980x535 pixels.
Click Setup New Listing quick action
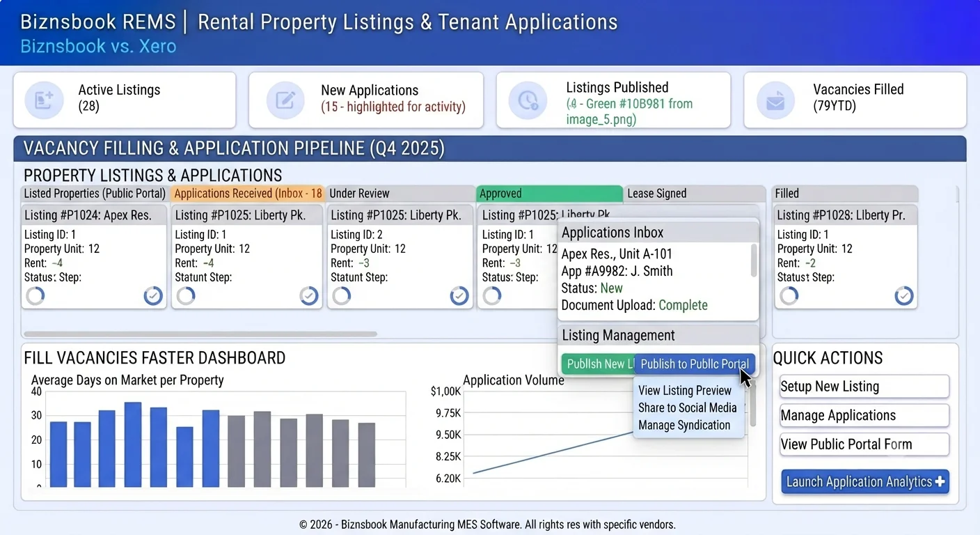pyautogui.click(x=864, y=387)
